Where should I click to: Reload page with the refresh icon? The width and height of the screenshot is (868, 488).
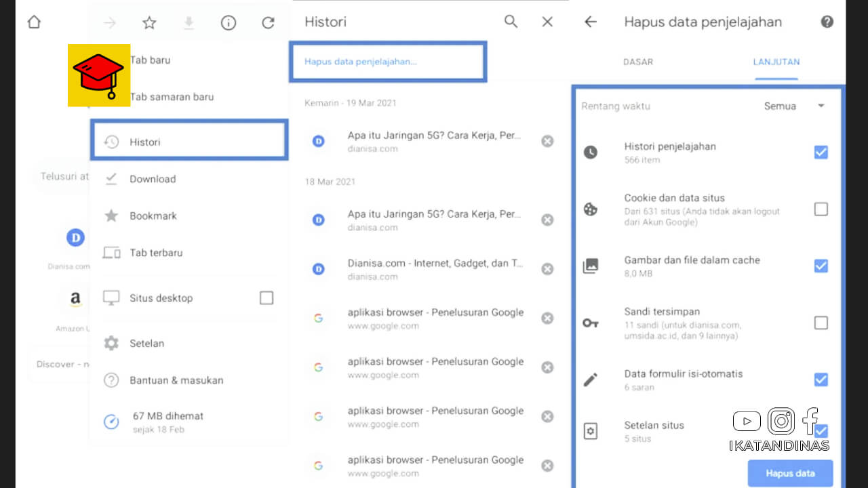pyautogui.click(x=268, y=23)
